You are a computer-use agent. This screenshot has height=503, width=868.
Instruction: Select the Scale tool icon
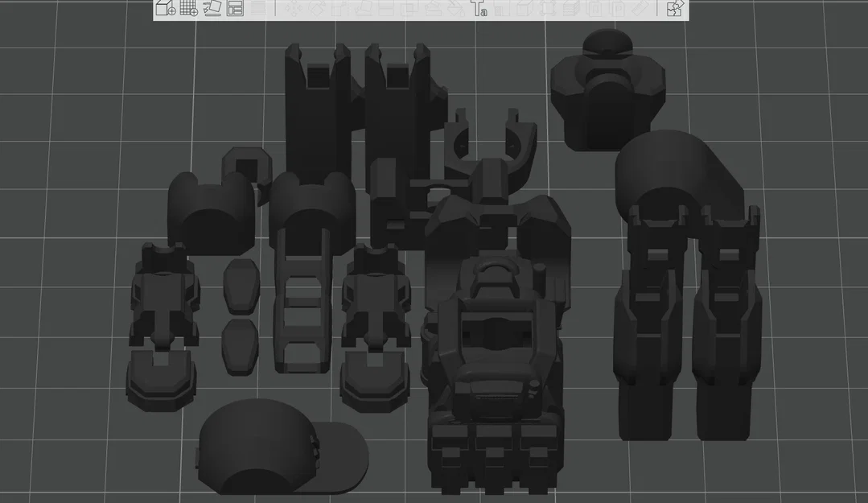pos(340,8)
